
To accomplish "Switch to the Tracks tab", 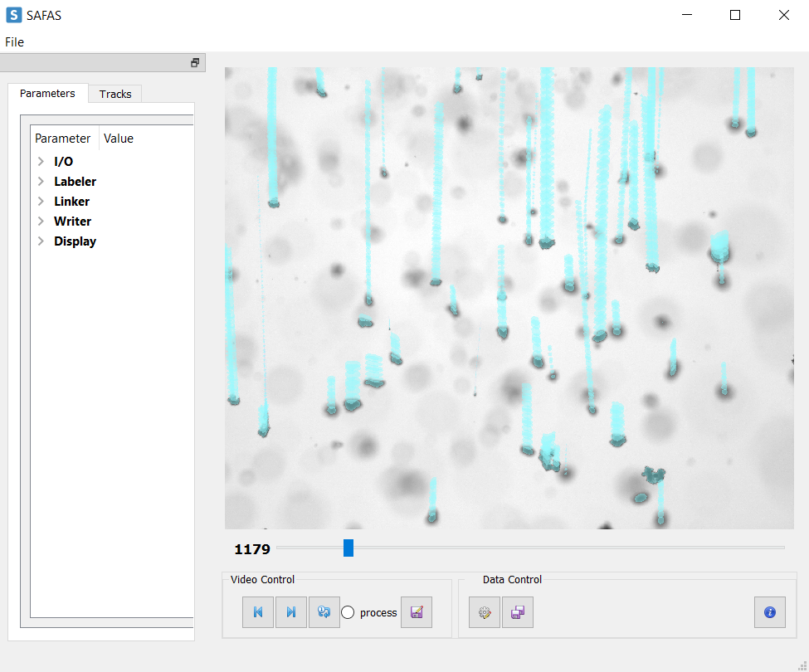I will point(115,94).
